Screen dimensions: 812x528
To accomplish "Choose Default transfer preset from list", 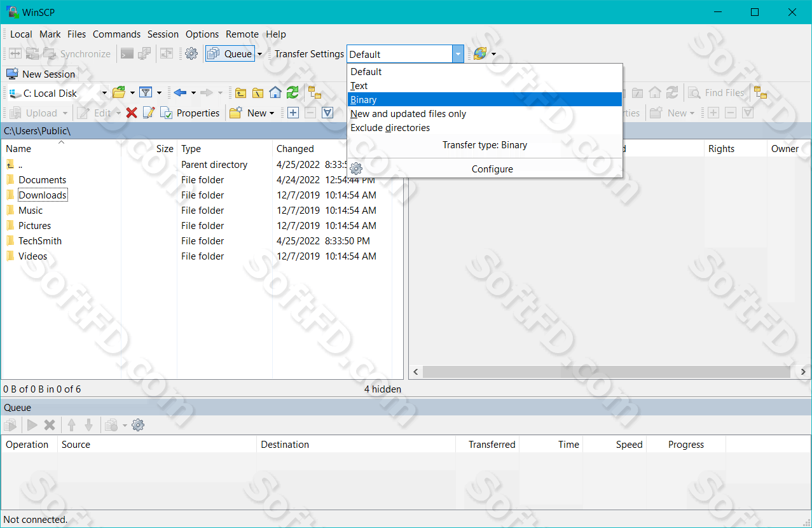I will [485, 72].
